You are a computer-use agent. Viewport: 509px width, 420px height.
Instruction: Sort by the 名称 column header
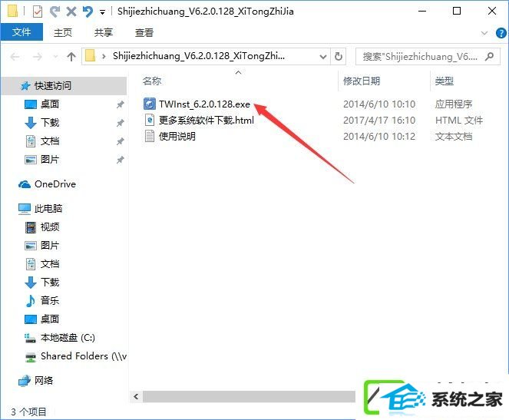152,81
